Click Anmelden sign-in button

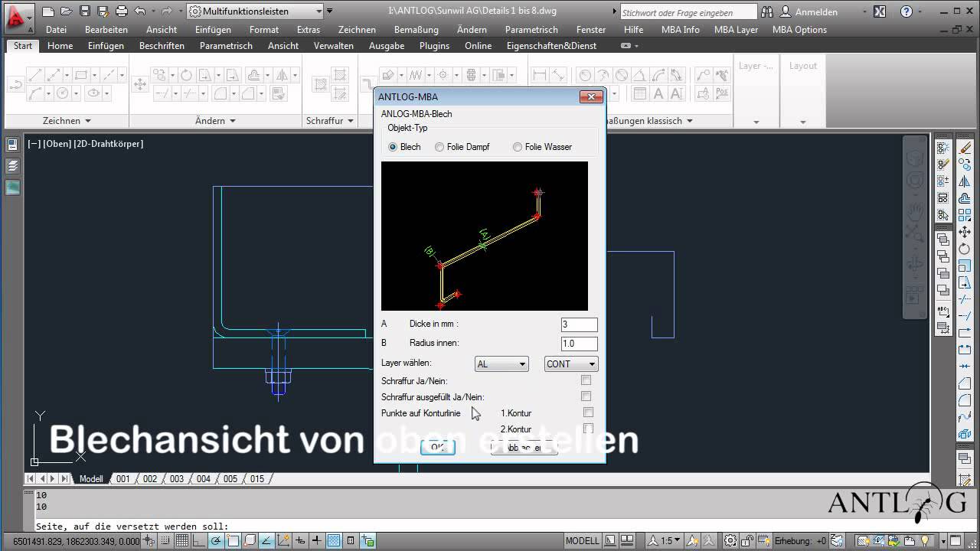808,12
